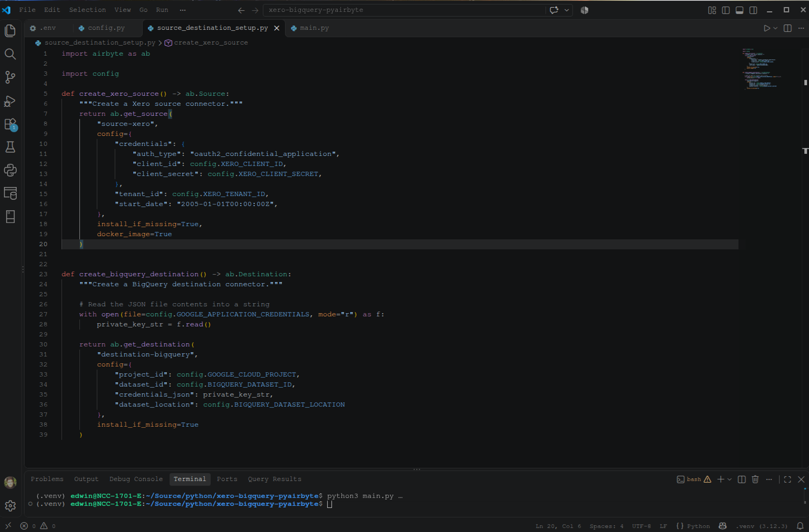Maximize the terminal panel size
This screenshot has height=532, width=809.
tap(787, 479)
